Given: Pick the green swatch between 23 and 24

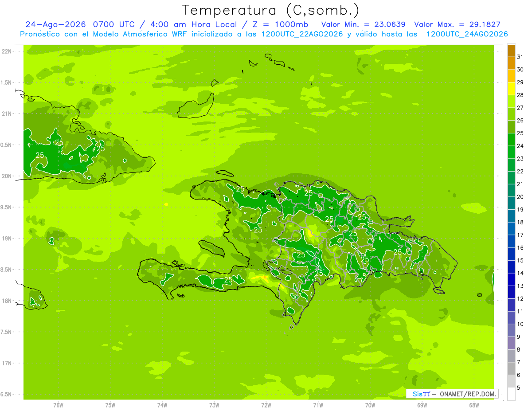Looking at the screenshot, I should click(x=512, y=153).
